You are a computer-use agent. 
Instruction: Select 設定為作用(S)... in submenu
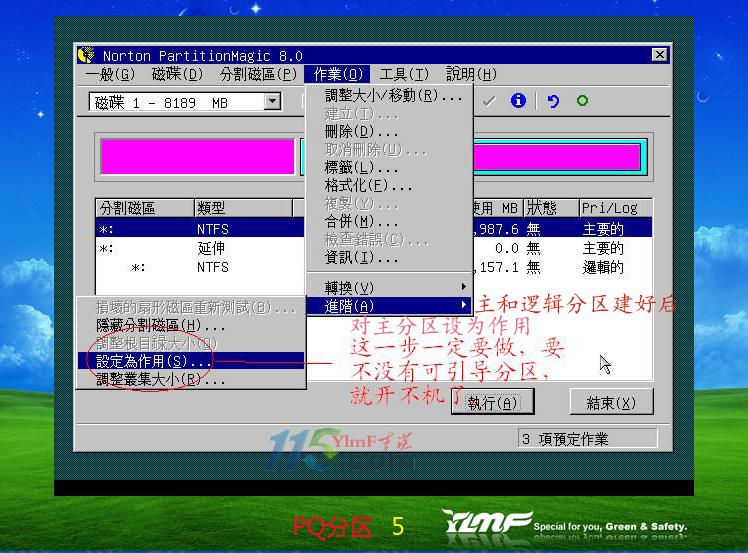click(191, 361)
